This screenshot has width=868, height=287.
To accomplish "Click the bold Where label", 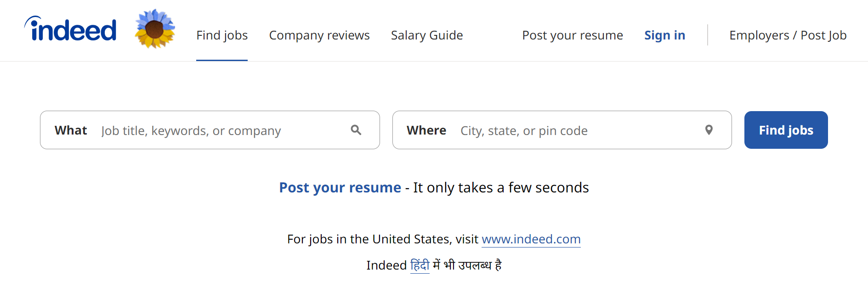I will (426, 130).
